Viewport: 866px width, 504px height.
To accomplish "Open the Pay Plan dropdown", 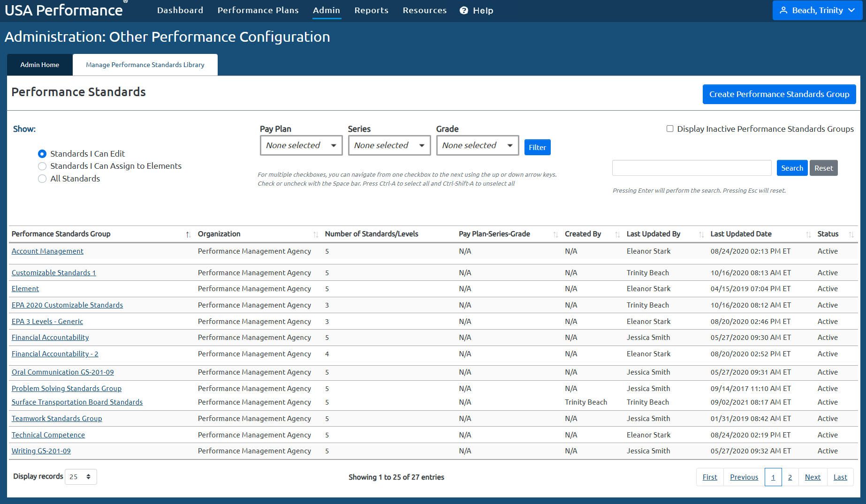I will (x=301, y=145).
